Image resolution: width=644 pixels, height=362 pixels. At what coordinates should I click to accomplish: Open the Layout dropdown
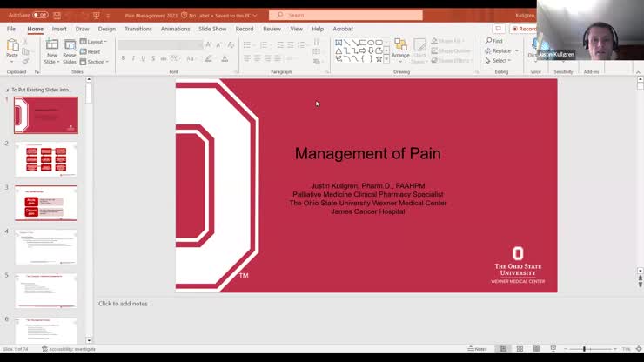(94, 42)
